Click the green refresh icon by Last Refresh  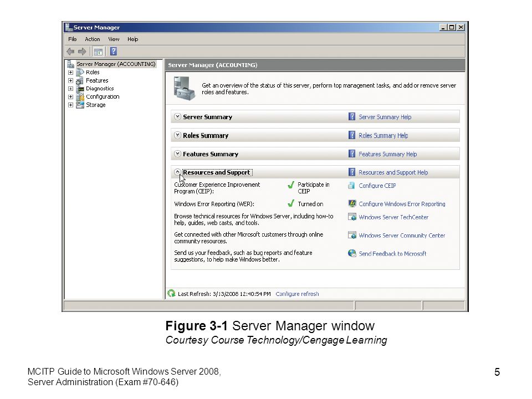[171, 293]
